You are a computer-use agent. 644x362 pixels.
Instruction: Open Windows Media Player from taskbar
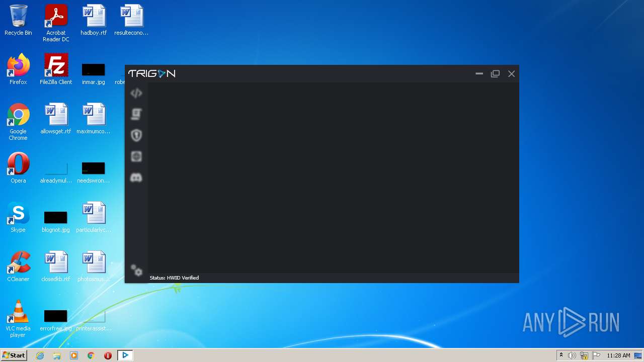74,355
